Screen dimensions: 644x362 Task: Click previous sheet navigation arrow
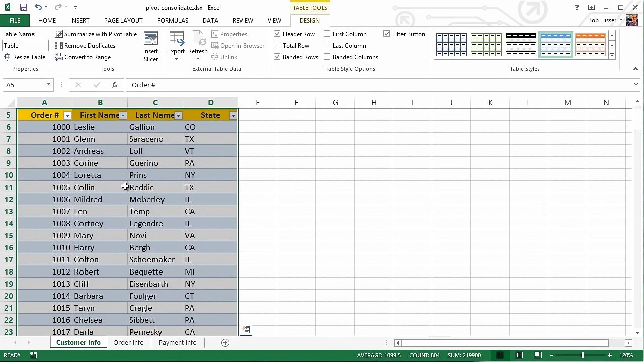coord(15,342)
